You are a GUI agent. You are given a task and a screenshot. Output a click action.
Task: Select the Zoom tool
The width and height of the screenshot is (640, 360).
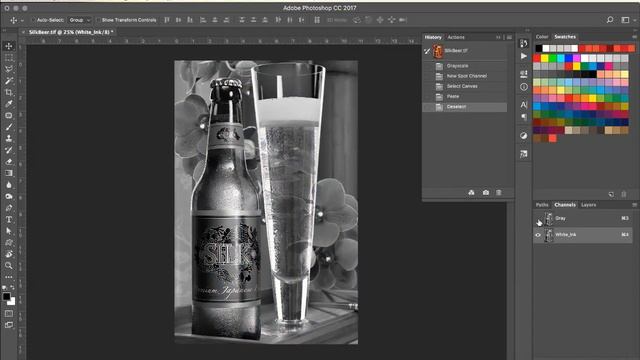[x=9, y=266]
